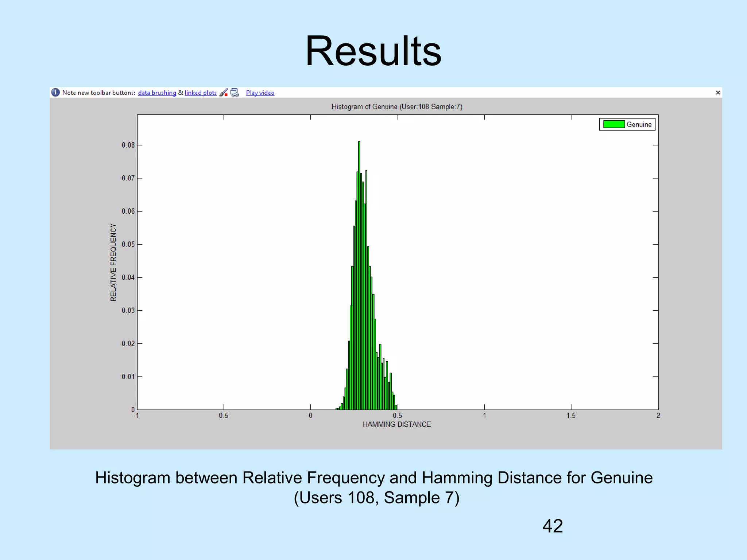Click the slide number 42
Image resolution: width=747 pixels, height=560 pixels.
(x=553, y=526)
